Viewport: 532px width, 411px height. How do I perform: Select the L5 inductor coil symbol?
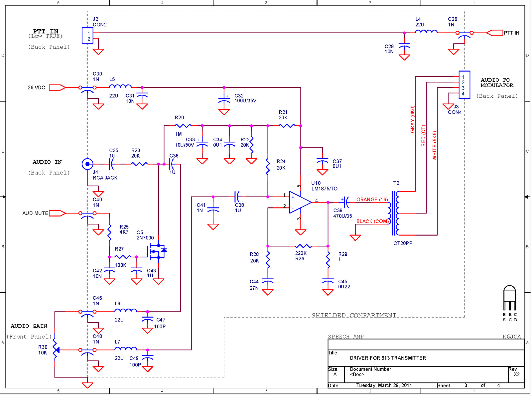[120, 86]
